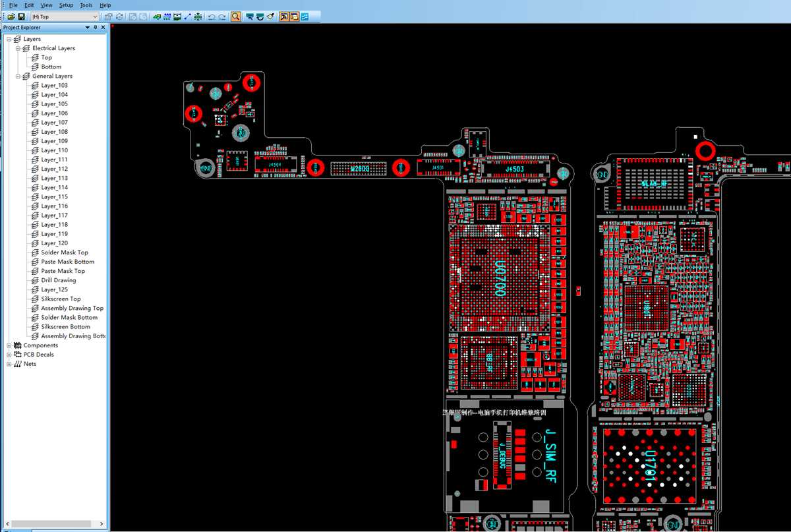The height and width of the screenshot is (532, 791).
Task: Click the Project Explorer auto-hide pin
Action: coord(96,28)
